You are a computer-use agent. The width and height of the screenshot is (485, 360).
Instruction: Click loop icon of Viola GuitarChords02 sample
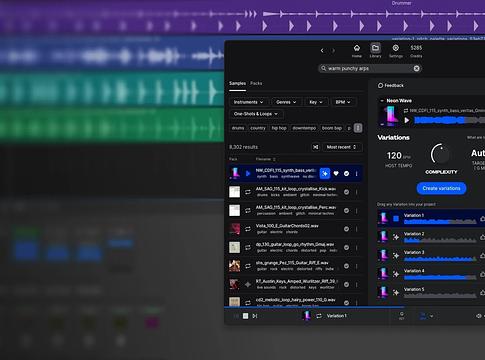248,229
